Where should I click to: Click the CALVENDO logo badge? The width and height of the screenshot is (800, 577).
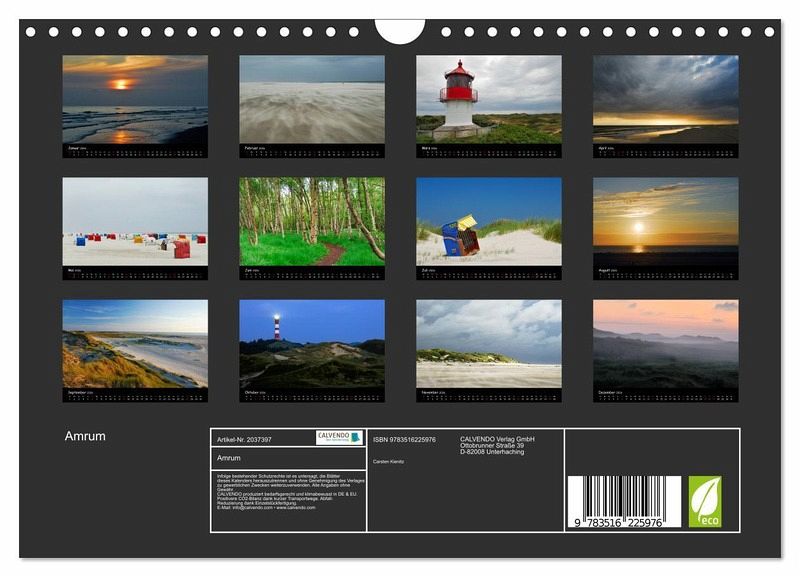(339, 438)
